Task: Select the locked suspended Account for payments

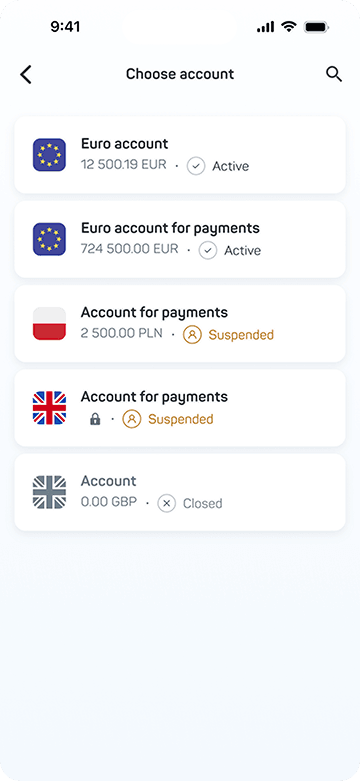Action: (x=180, y=407)
